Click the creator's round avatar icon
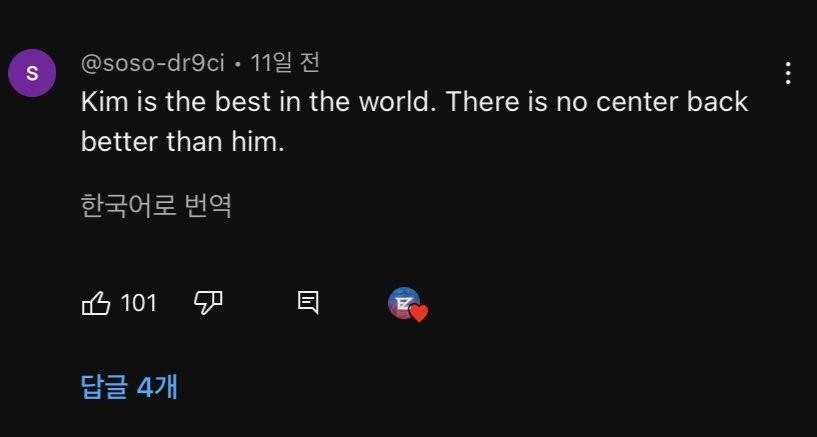Image resolution: width=817 pixels, height=437 pixels. tap(404, 303)
